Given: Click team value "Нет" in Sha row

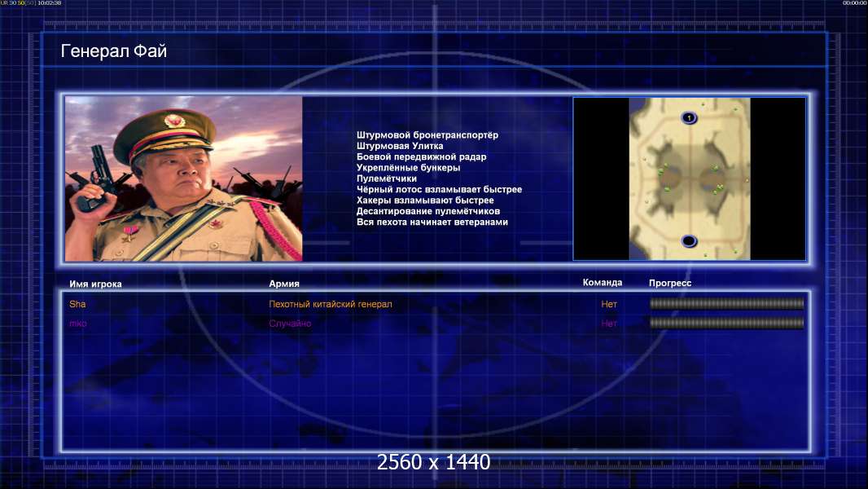Looking at the screenshot, I should click(609, 304).
